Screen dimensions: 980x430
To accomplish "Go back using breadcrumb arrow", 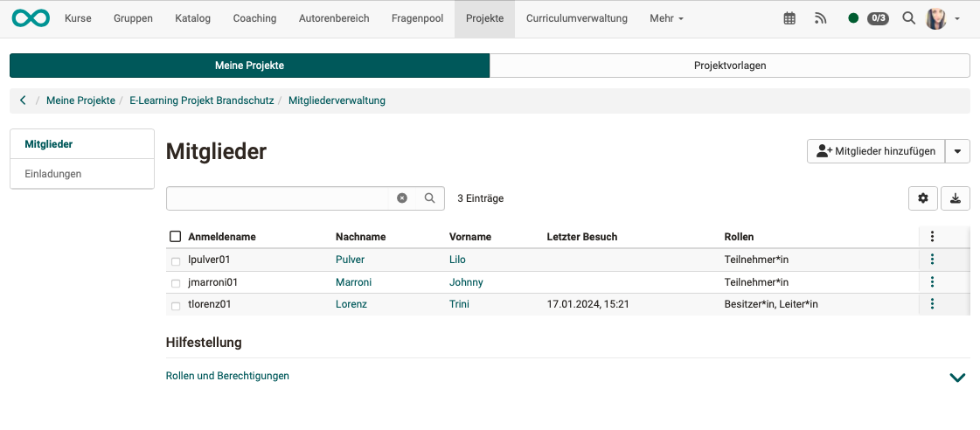I will pos(23,101).
